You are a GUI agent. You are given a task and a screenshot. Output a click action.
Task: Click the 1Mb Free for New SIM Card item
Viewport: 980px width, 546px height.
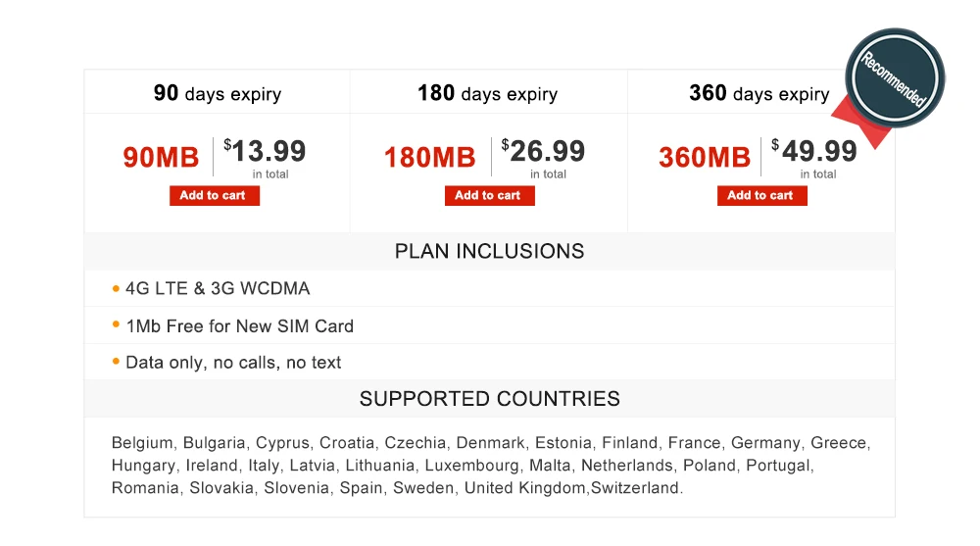(x=239, y=326)
